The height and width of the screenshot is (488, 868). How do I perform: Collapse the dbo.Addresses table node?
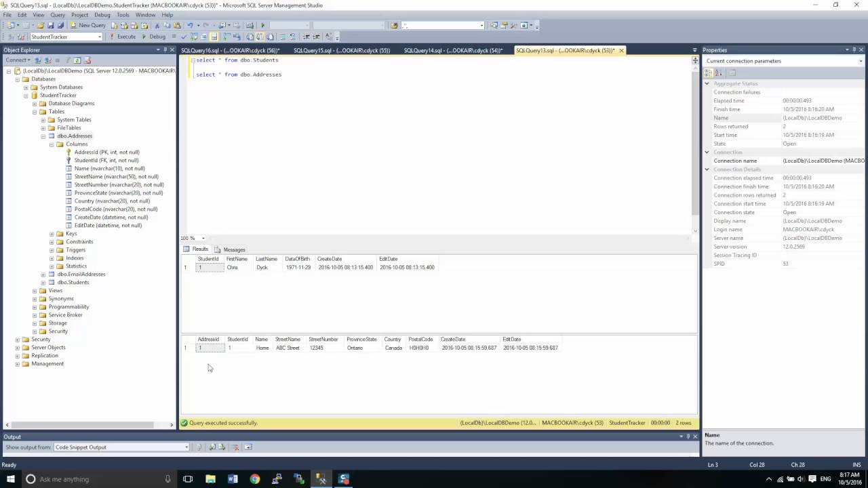pos(43,136)
